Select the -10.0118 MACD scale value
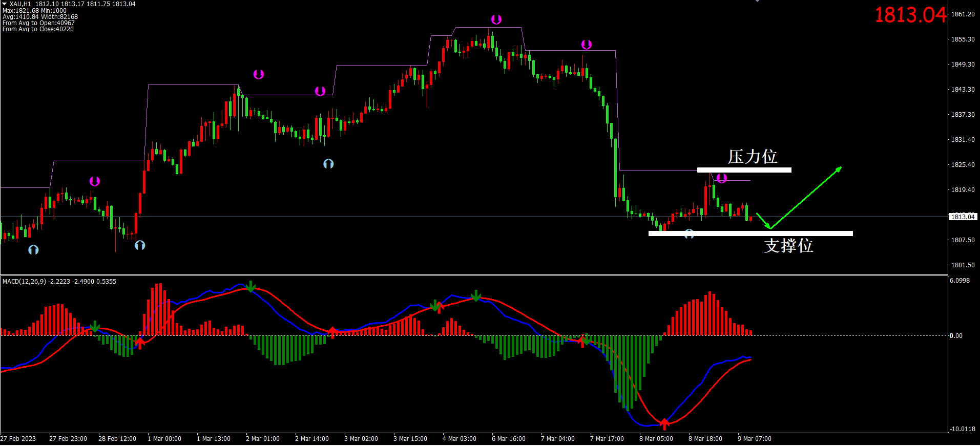Image resolution: width=980 pixels, height=446 pixels. click(x=963, y=429)
